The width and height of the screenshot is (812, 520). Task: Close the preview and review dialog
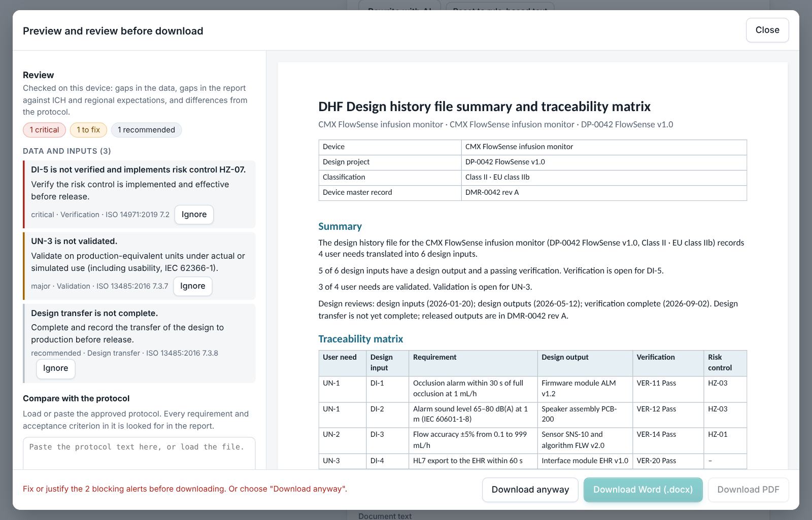tap(767, 30)
